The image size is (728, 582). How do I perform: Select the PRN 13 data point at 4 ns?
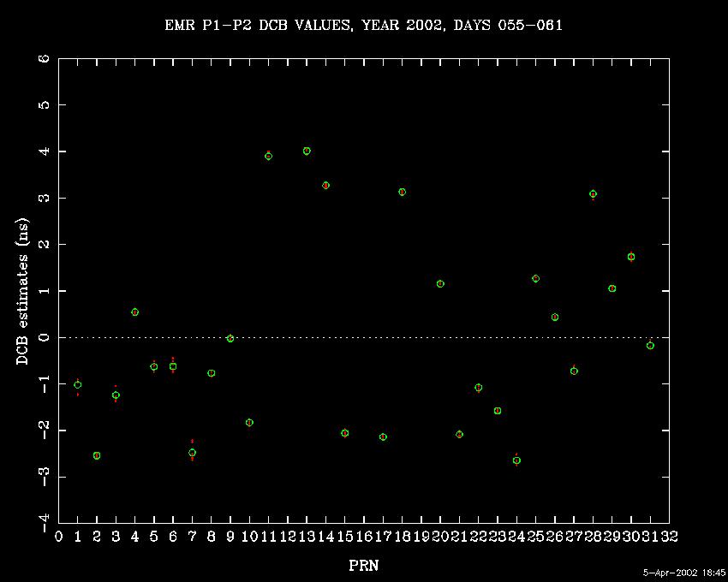(307, 151)
